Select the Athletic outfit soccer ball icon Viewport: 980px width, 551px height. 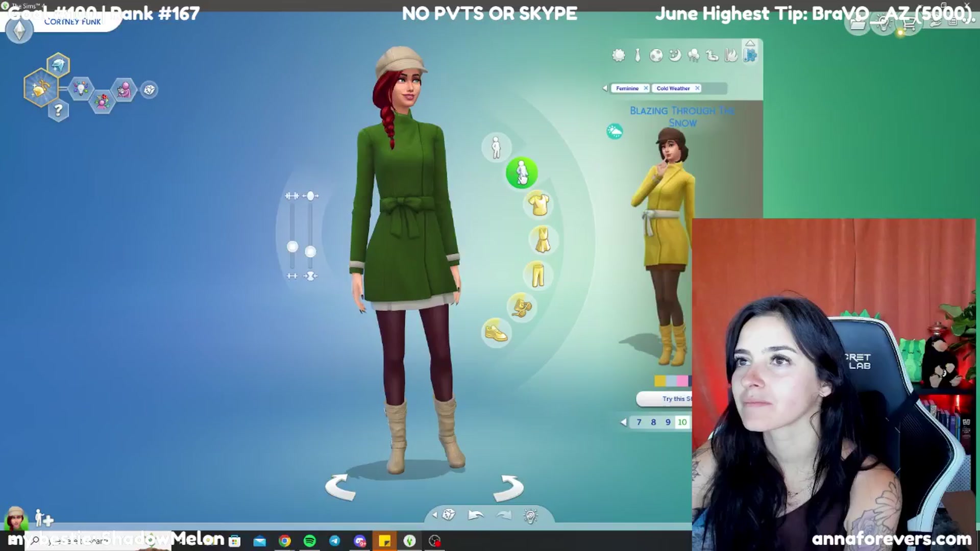tap(656, 55)
